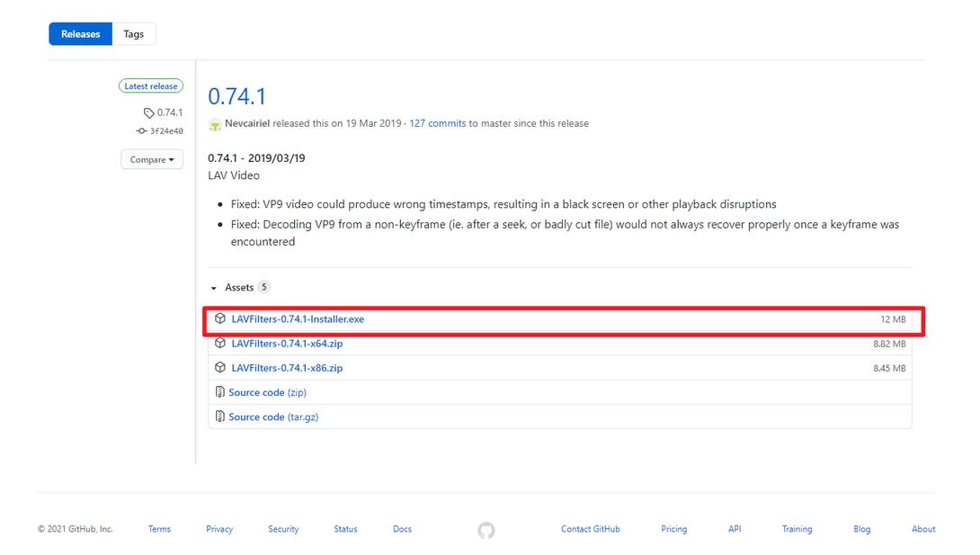
Task: Click the file icon beside Source code (zip)
Action: point(220,392)
